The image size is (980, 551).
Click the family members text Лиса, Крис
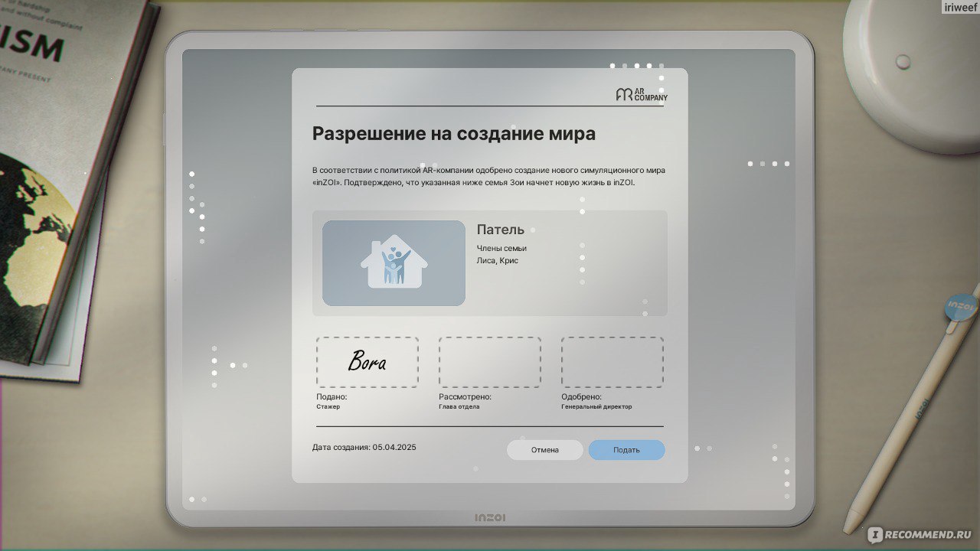click(498, 261)
